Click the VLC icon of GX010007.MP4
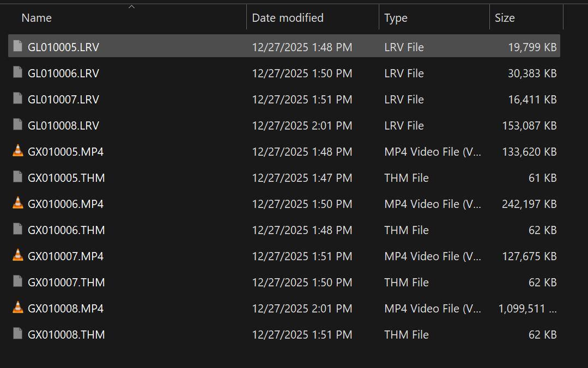The height and width of the screenshot is (368, 588). 18,256
